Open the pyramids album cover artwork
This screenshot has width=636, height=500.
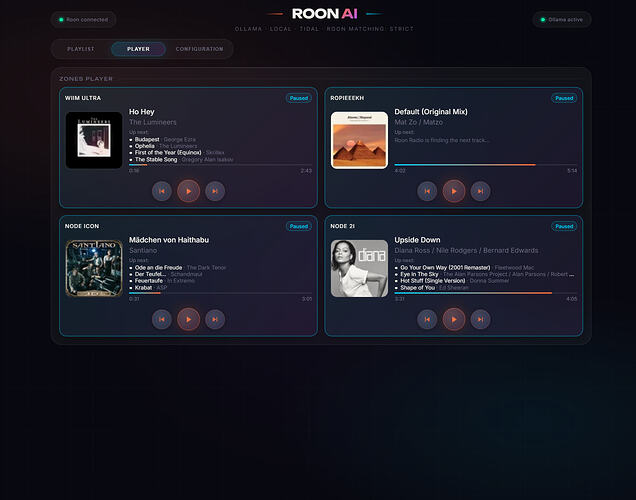(359, 140)
